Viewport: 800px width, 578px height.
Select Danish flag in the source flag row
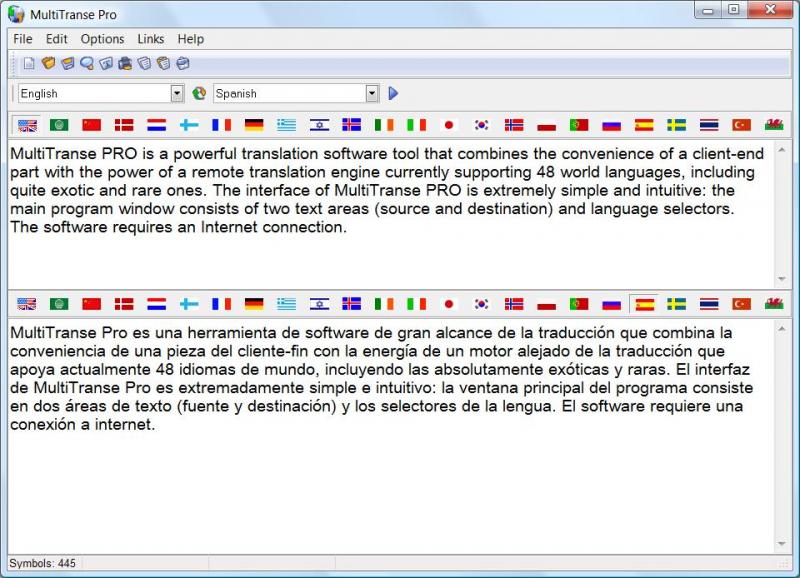[124, 125]
